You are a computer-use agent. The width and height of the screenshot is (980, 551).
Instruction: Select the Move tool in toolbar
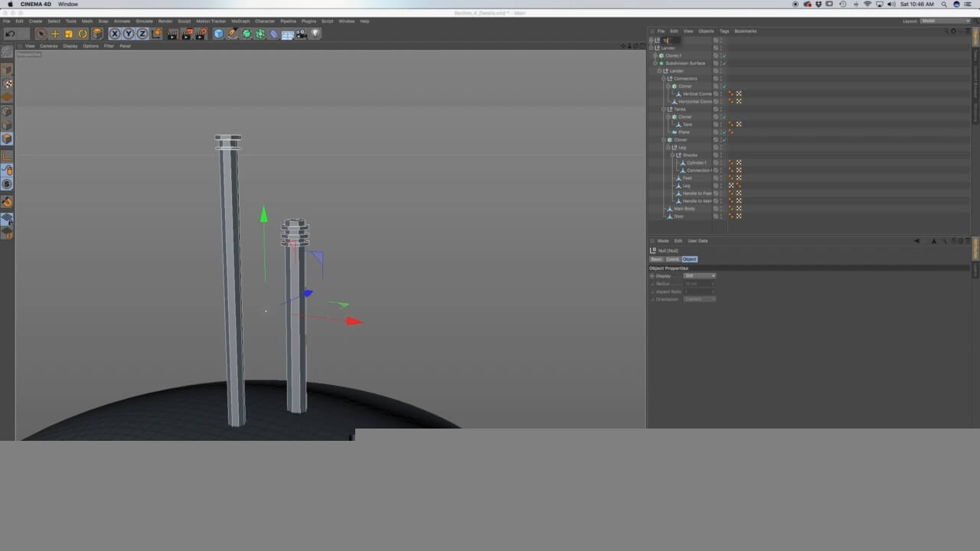[x=54, y=34]
